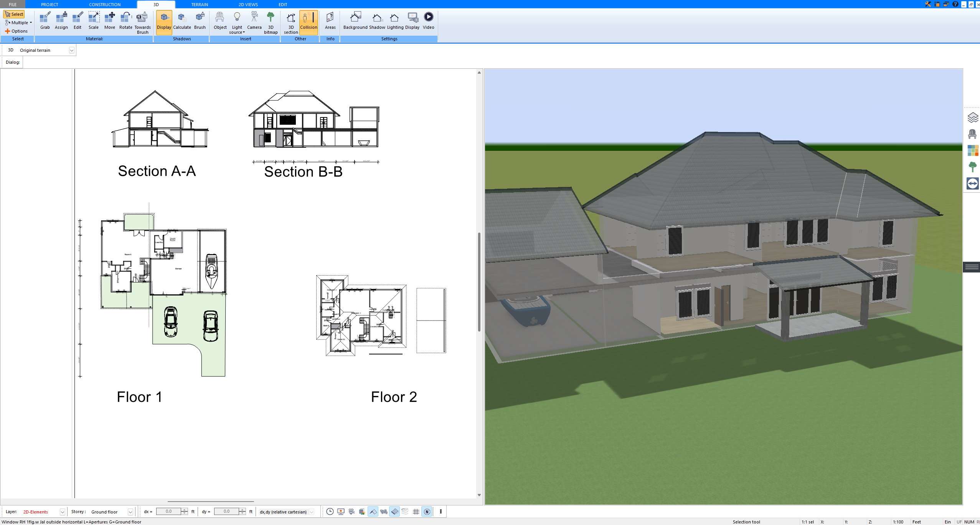
Task: Choose the Scale material tool
Action: (x=94, y=21)
